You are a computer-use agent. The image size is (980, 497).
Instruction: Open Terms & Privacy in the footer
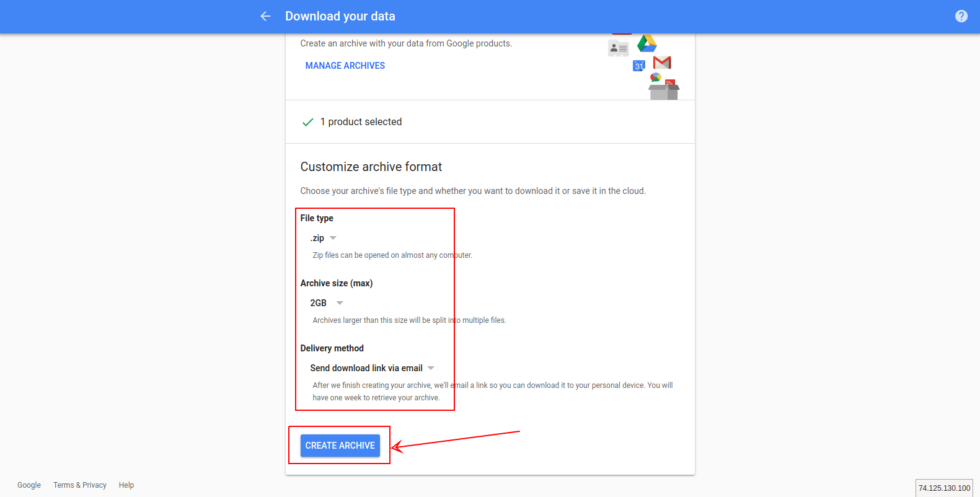tap(80, 485)
